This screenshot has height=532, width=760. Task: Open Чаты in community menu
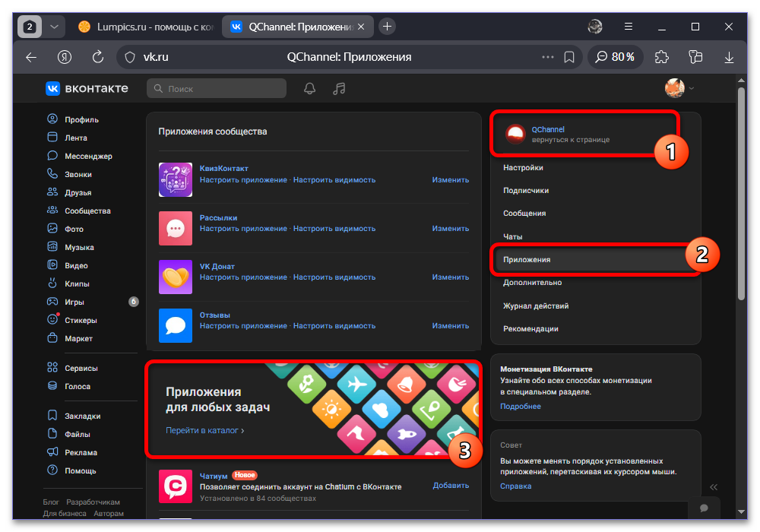pyautogui.click(x=513, y=236)
